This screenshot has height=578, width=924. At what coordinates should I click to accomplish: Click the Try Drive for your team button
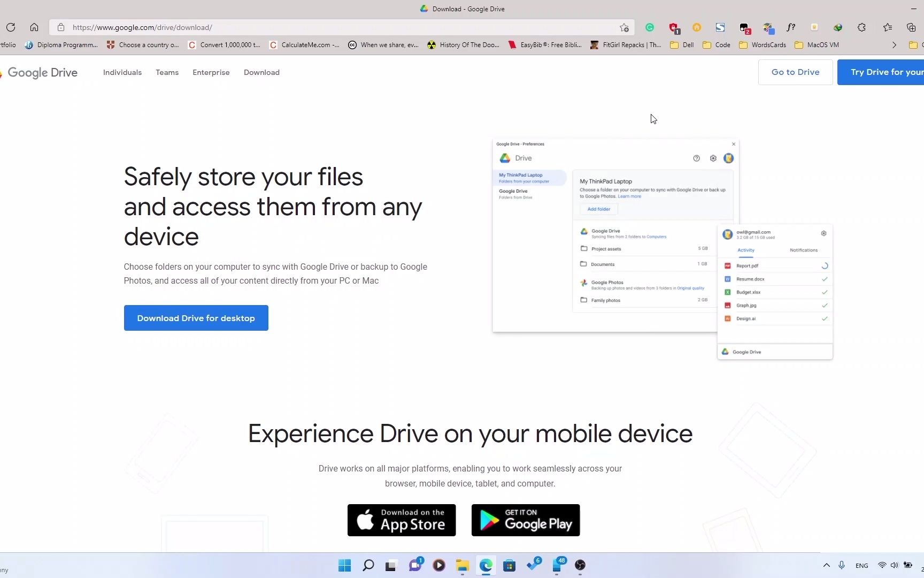click(x=881, y=72)
